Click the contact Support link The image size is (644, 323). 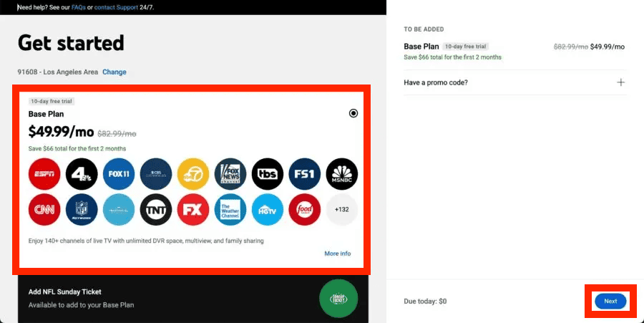coord(117,7)
